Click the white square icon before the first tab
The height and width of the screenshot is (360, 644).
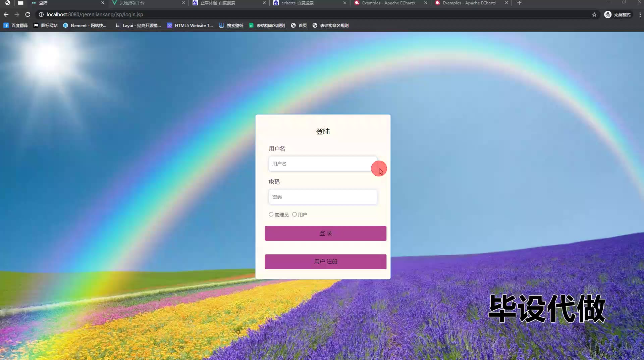point(20,3)
